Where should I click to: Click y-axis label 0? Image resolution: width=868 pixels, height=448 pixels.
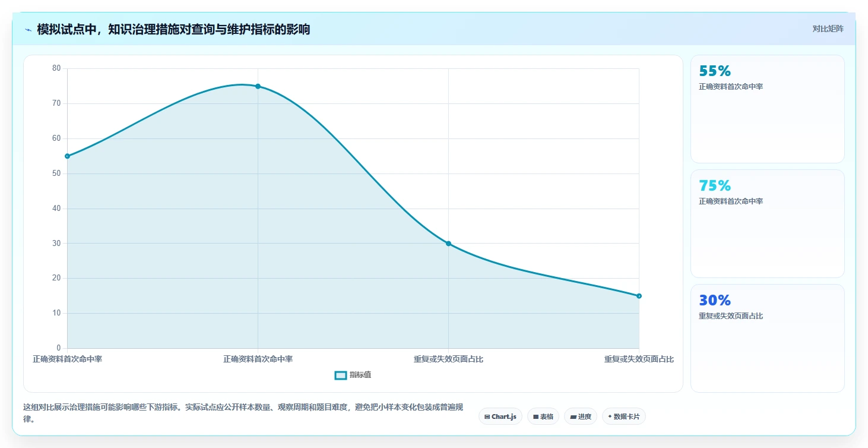point(59,348)
